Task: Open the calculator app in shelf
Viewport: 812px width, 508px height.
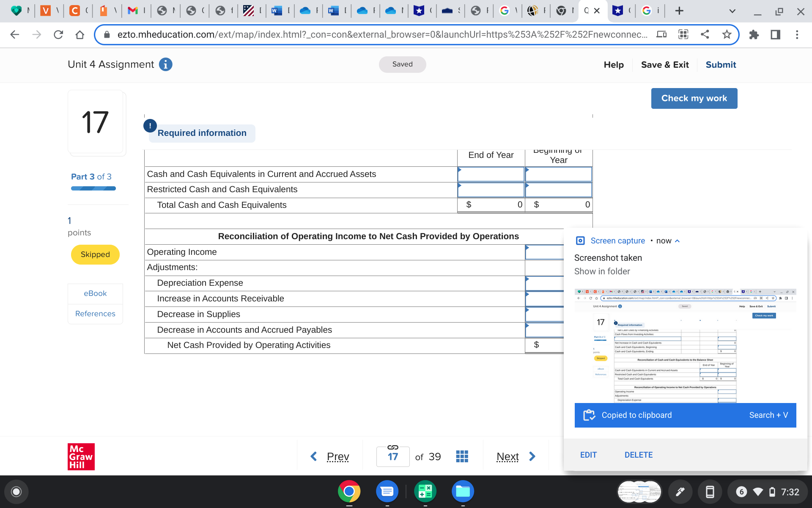Action: (425, 491)
